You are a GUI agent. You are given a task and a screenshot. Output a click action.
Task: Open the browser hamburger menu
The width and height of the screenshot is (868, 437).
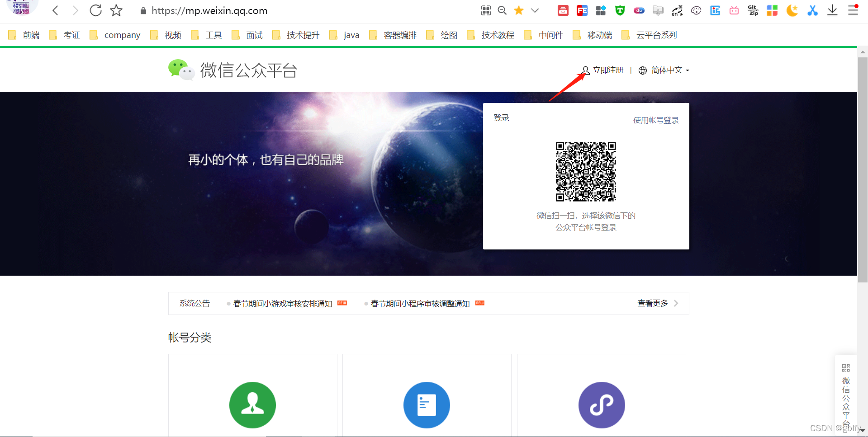pos(853,9)
